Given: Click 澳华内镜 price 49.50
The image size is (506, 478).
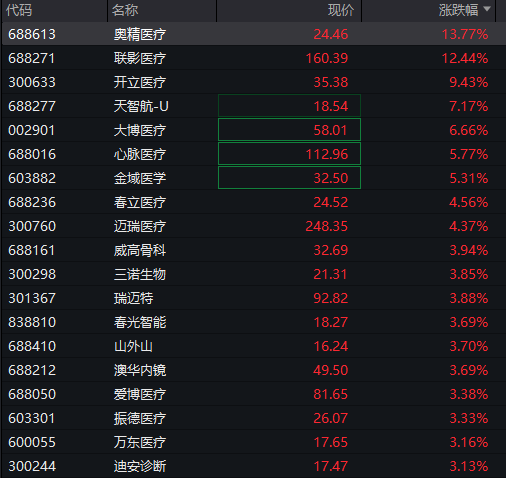Looking at the screenshot, I should 330,370.
